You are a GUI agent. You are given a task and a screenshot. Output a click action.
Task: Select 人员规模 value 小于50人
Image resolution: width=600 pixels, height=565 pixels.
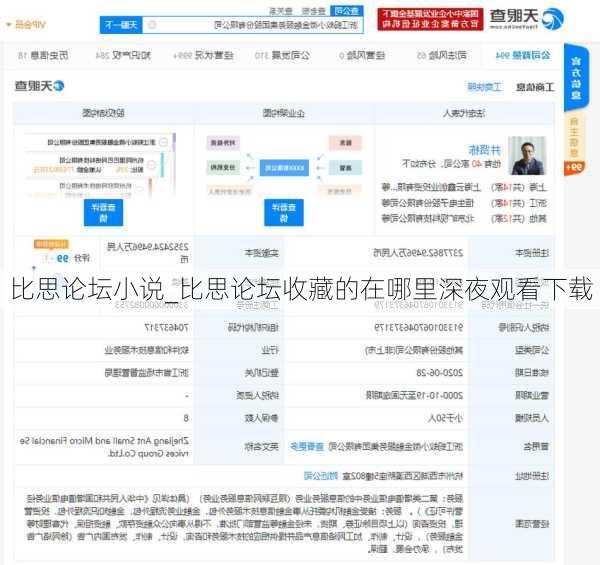[445, 418]
